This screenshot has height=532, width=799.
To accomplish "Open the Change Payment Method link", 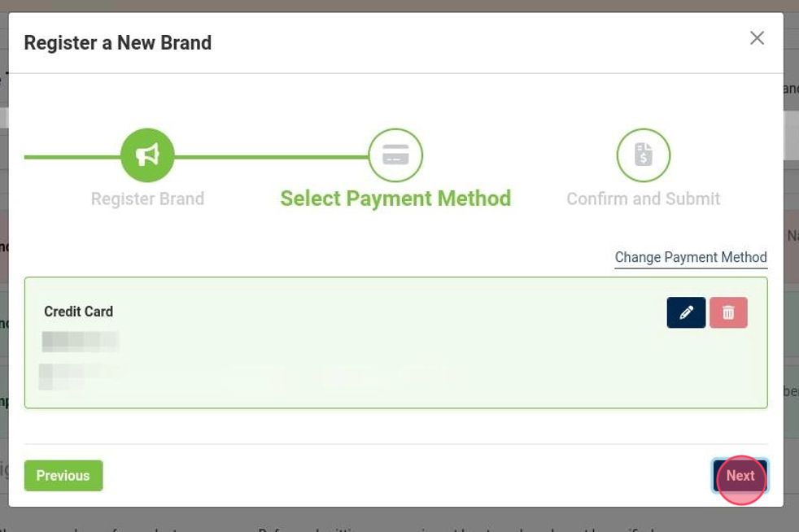I will coord(690,257).
